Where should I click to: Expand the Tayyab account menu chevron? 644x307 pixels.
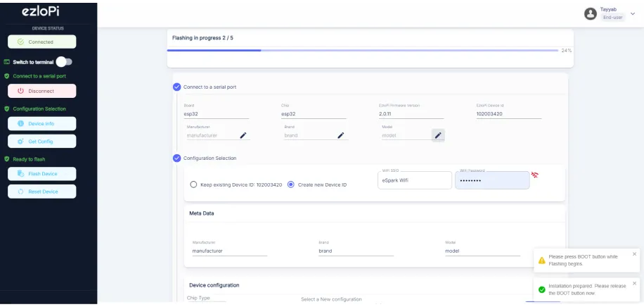click(x=633, y=13)
